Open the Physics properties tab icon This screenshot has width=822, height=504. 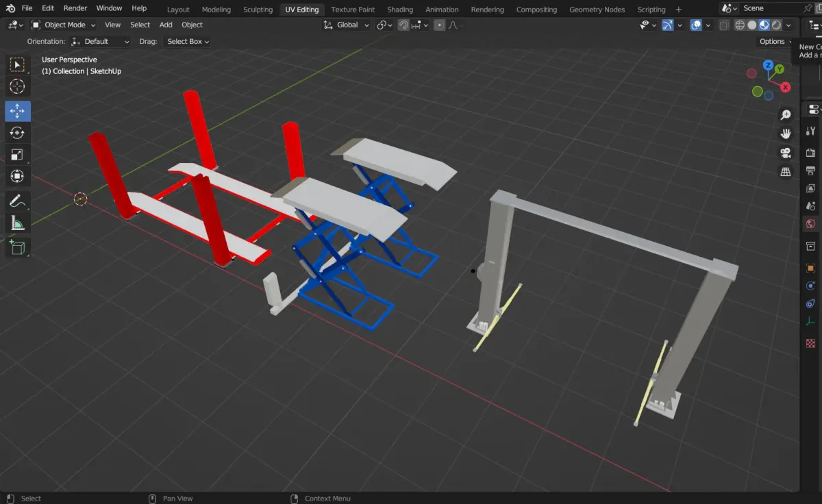[811, 286]
